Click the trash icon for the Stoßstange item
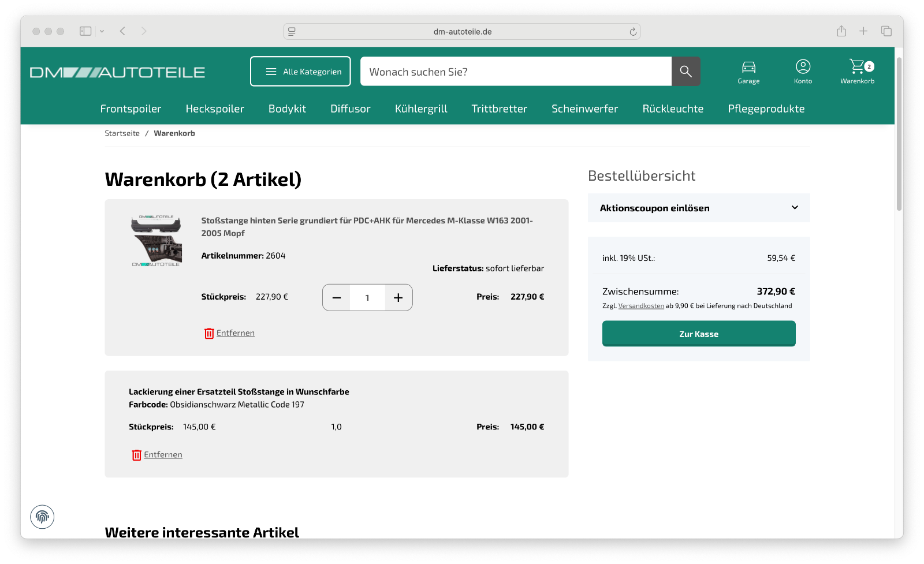Image resolution: width=924 pixels, height=564 pixels. 209,334
